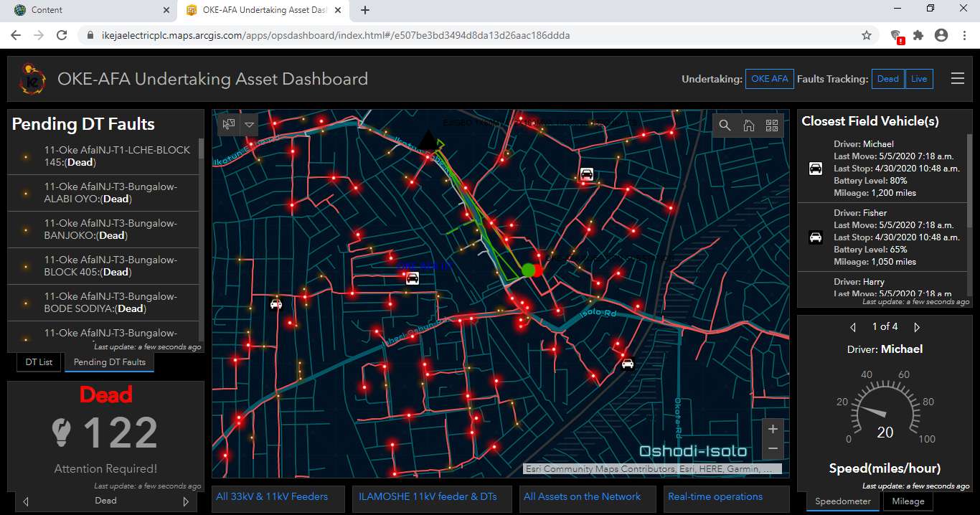Switch to the DT List tab
Screen dimensions: 980x515
click(x=39, y=362)
